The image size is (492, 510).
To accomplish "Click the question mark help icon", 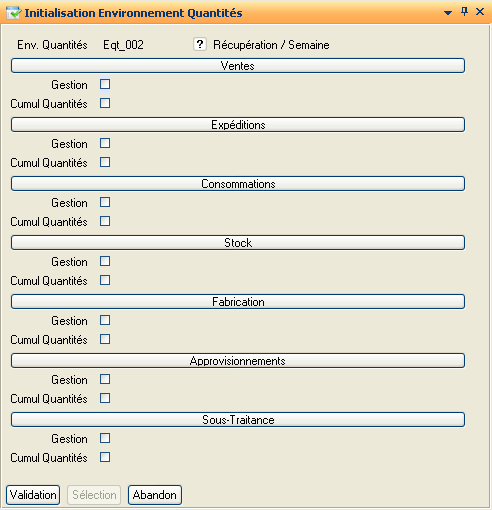I will 200,44.
